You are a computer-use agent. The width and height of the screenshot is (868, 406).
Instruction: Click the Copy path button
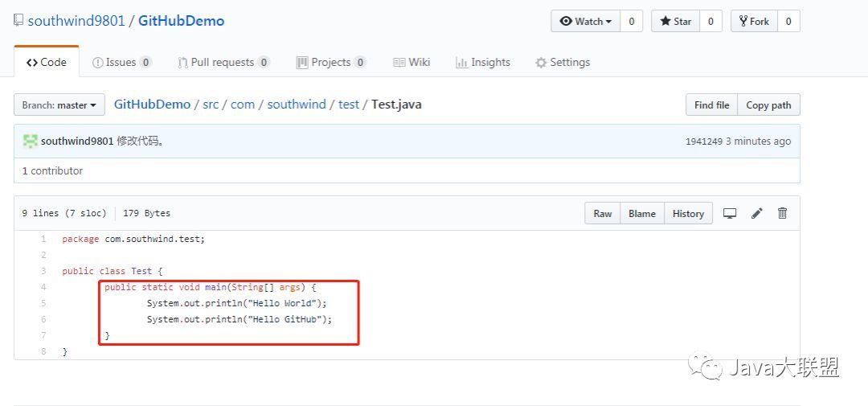[768, 105]
